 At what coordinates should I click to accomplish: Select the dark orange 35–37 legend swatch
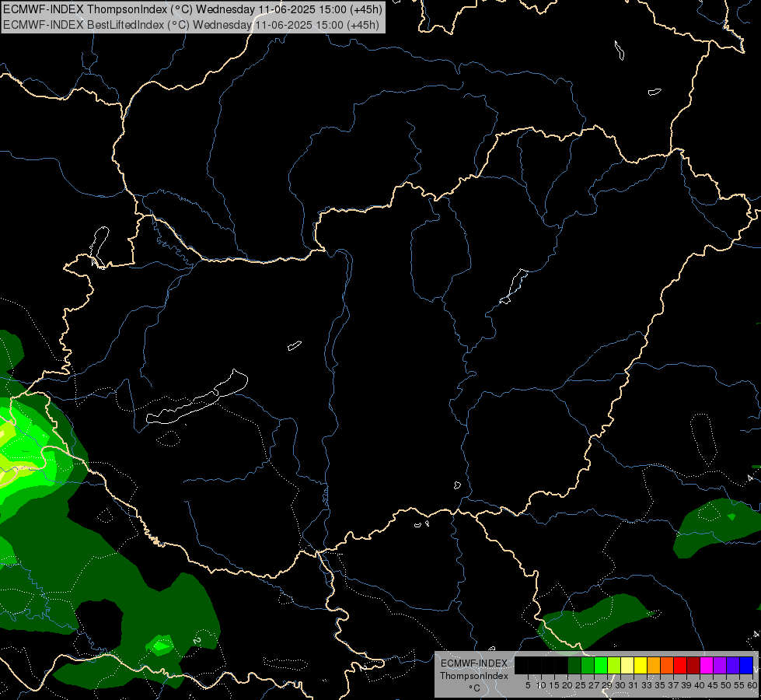667,665
